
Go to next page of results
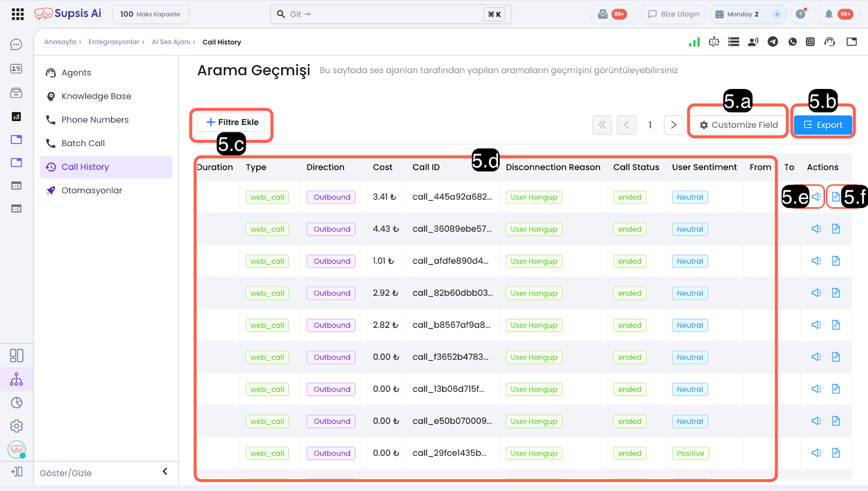673,125
